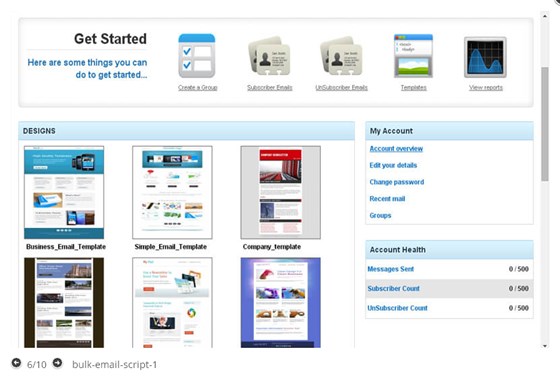Choose the dark brown photo newsletter design

pyautogui.click(x=64, y=302)
